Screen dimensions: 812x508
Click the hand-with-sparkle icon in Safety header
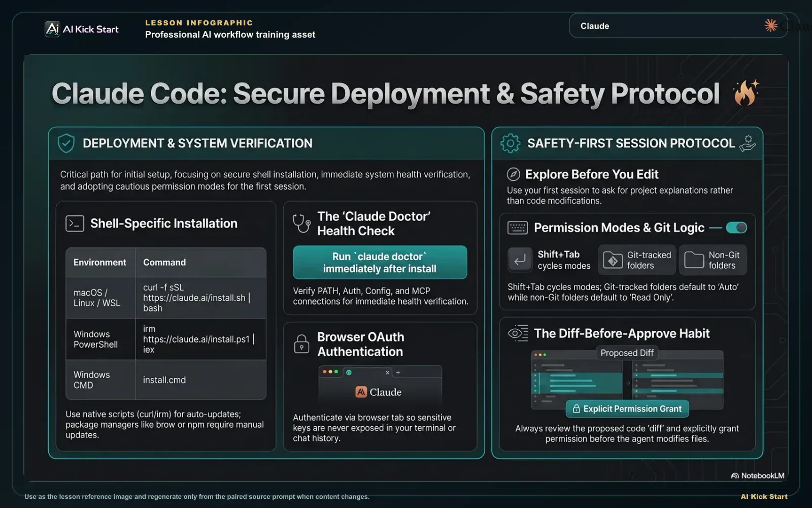748,143
